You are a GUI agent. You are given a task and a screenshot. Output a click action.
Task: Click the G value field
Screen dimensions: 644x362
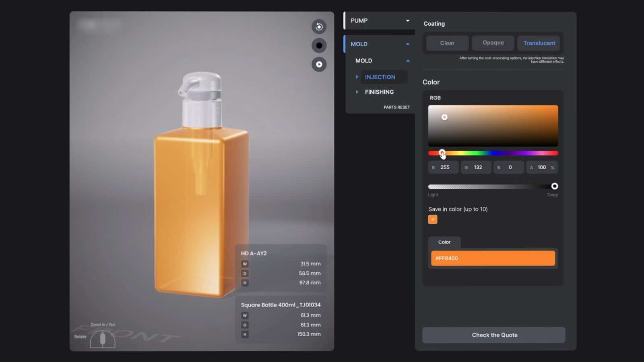coord(476,167)
